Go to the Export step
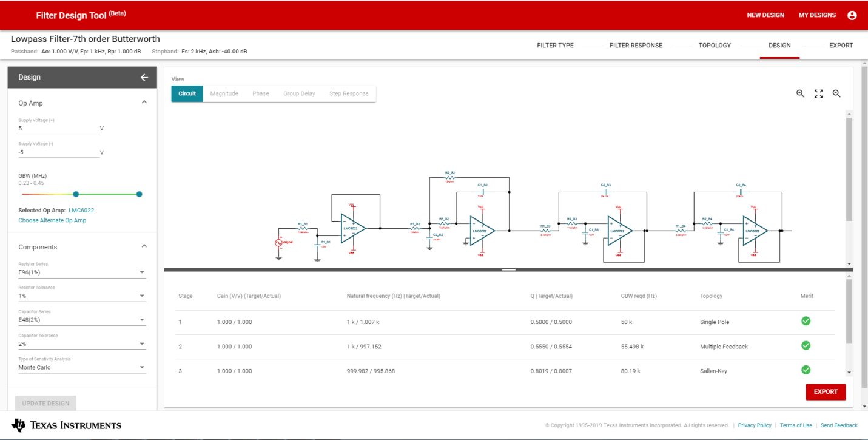 [841, 46]
